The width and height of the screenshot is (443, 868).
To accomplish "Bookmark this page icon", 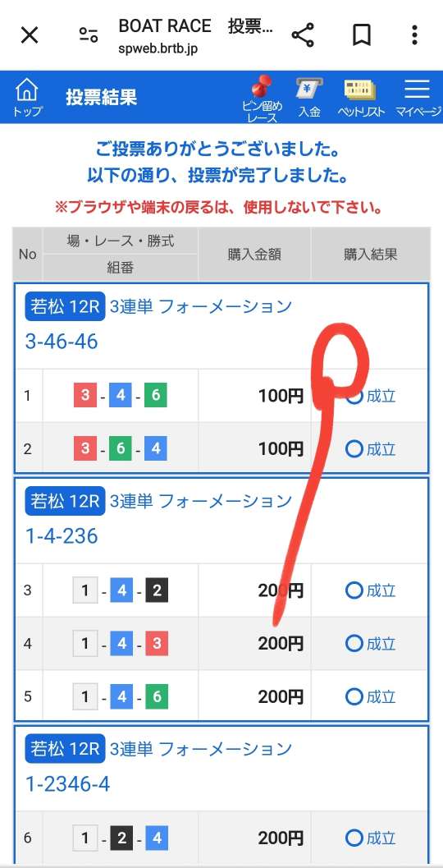I will [x=361, y=35].
